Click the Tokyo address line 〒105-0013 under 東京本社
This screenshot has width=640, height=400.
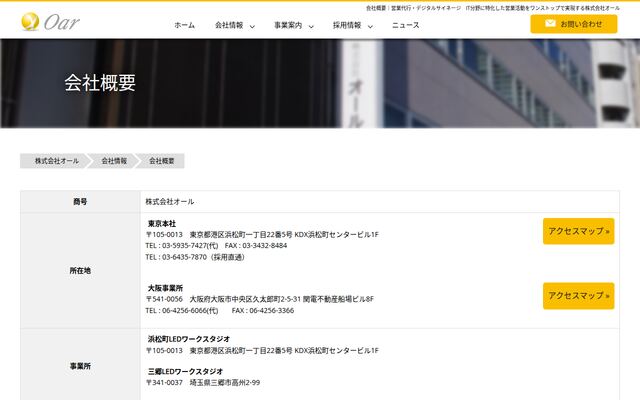[262, 235]
